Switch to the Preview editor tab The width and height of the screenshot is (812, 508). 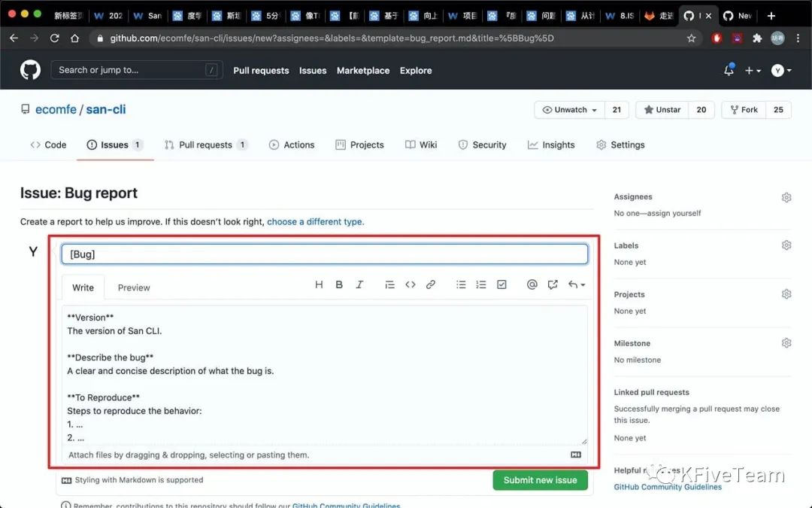[x=134, y=287]
